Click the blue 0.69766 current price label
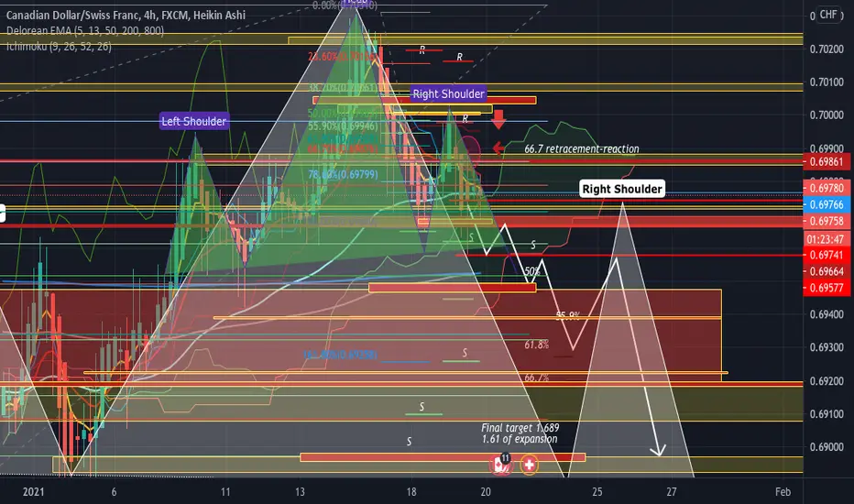 [827, 205]
